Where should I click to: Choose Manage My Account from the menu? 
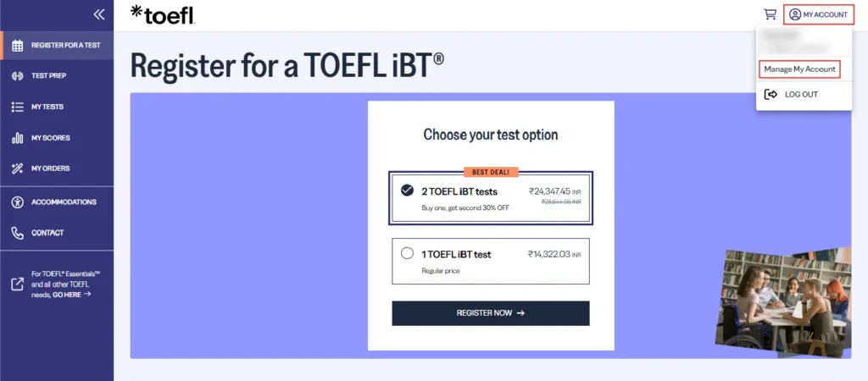click(799, 69)
